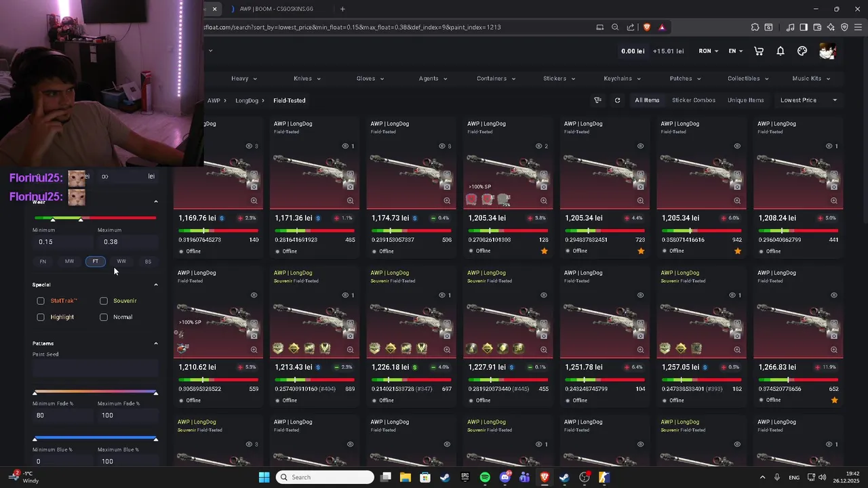Select the FN wear button
Screen dimensions: 868x488
coord(43,262)
